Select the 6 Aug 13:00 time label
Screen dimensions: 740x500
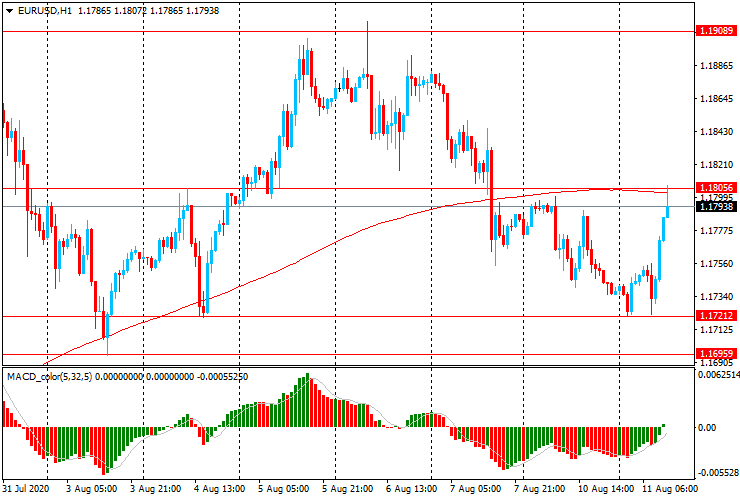point(413,489)
